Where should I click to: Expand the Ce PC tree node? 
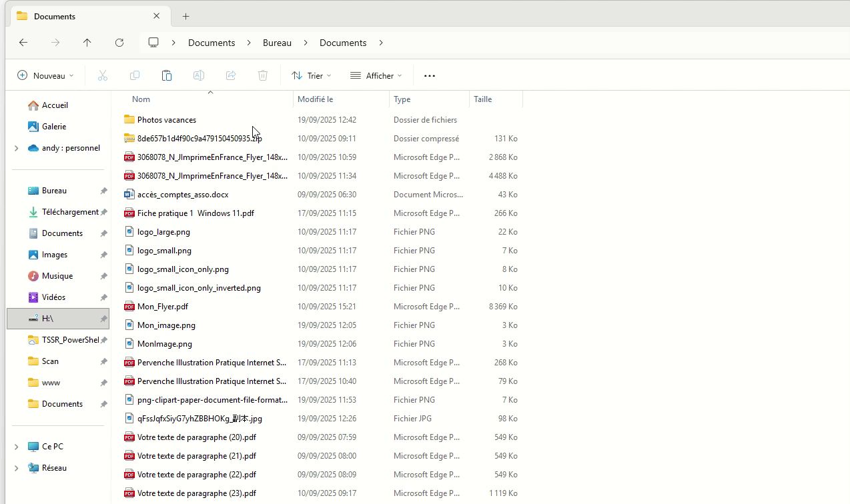[x=16, y=447]
